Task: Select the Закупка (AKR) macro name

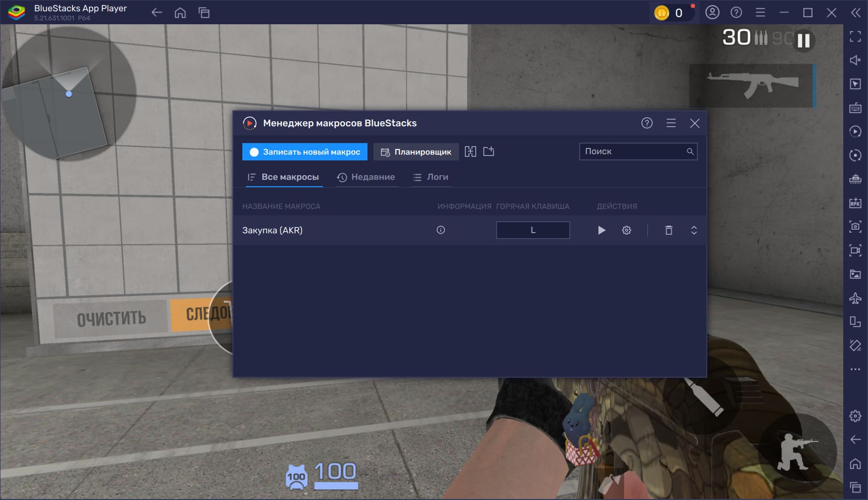Action: (273, 230)
